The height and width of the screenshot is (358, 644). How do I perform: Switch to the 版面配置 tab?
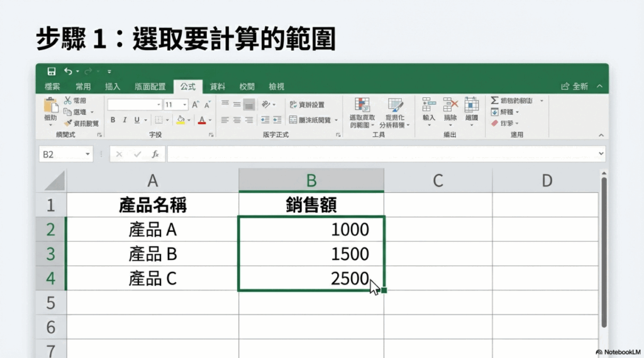click(150, 87)
